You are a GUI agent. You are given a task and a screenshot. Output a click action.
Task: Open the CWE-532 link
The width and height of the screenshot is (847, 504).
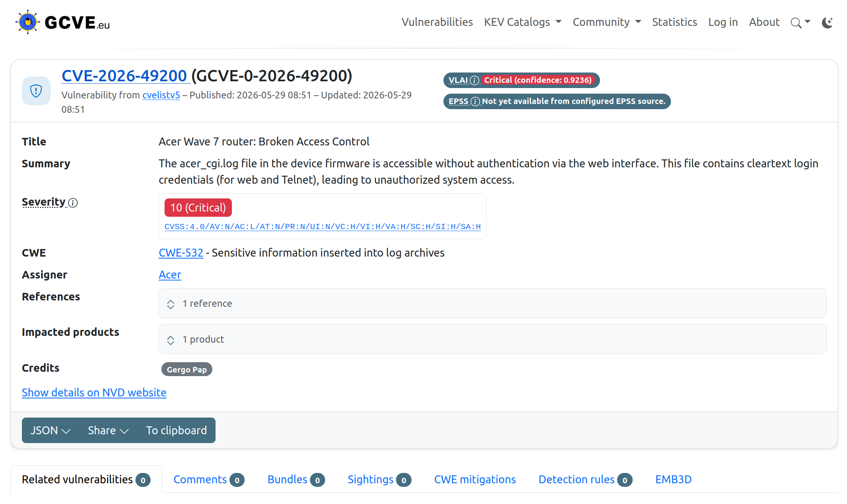[x=181, y=253]
